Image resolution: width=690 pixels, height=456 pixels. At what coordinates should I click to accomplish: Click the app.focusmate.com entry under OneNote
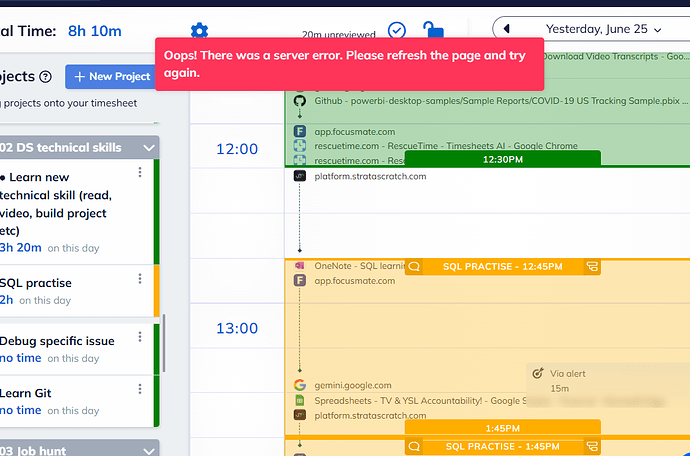(355, 280)
